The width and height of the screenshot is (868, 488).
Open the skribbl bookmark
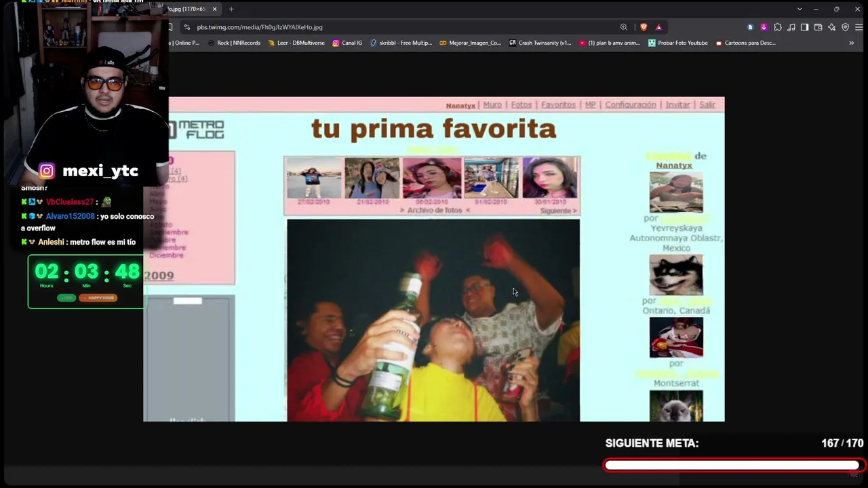(x=401, y=43)
